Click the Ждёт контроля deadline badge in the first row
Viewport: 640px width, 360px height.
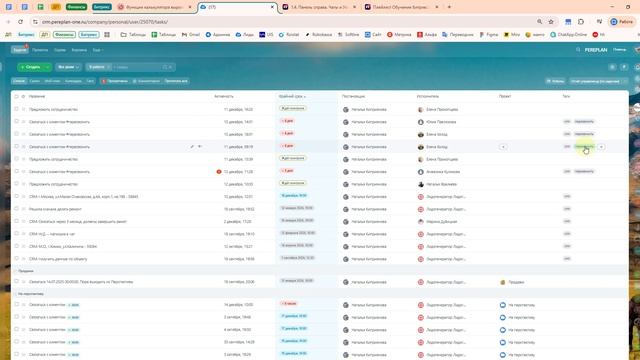point(293,109)
